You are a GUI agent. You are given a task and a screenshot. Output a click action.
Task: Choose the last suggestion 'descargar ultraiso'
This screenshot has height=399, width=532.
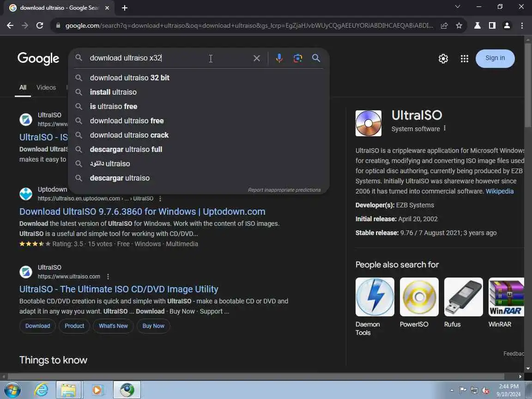point(199,178)
